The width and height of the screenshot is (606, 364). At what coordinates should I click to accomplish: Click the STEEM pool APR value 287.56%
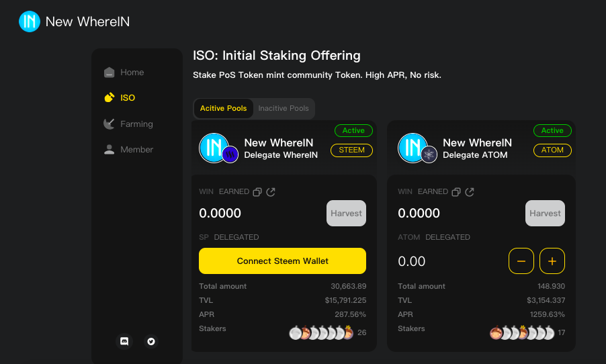point(350,314)
